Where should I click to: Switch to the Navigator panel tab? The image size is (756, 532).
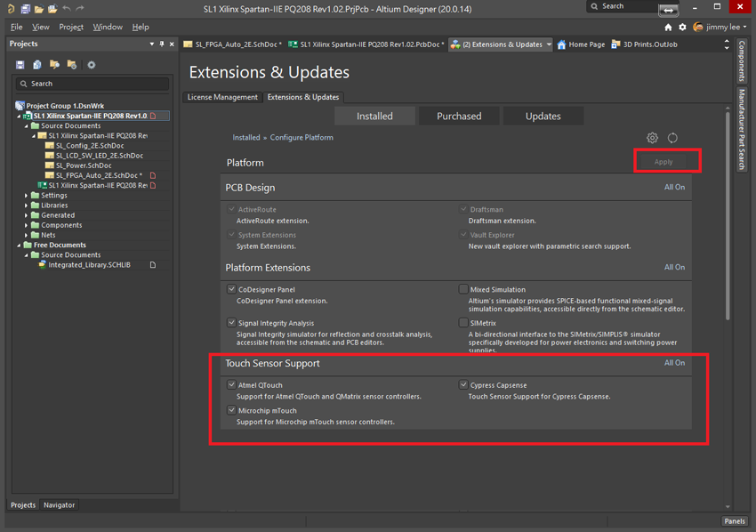point(59,505)
